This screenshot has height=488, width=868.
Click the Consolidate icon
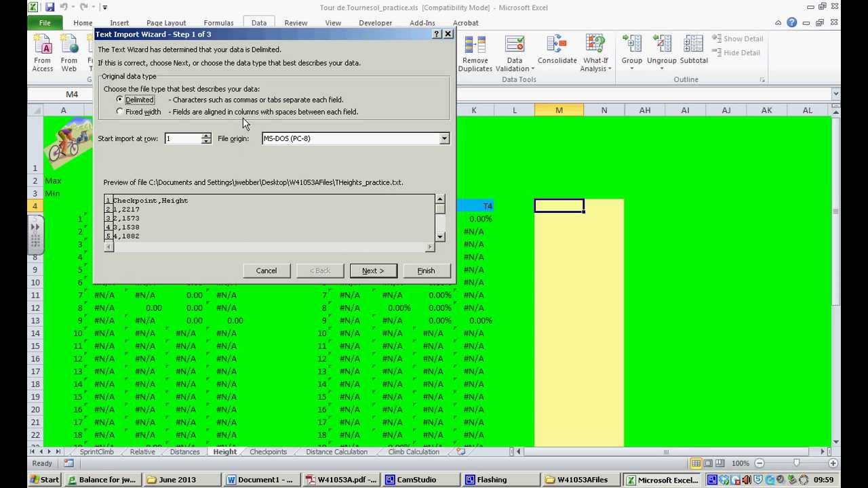point(557,53)
